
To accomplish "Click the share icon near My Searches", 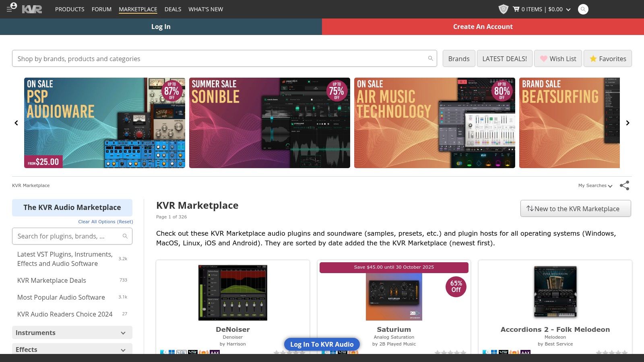I will tap(625, 185).
